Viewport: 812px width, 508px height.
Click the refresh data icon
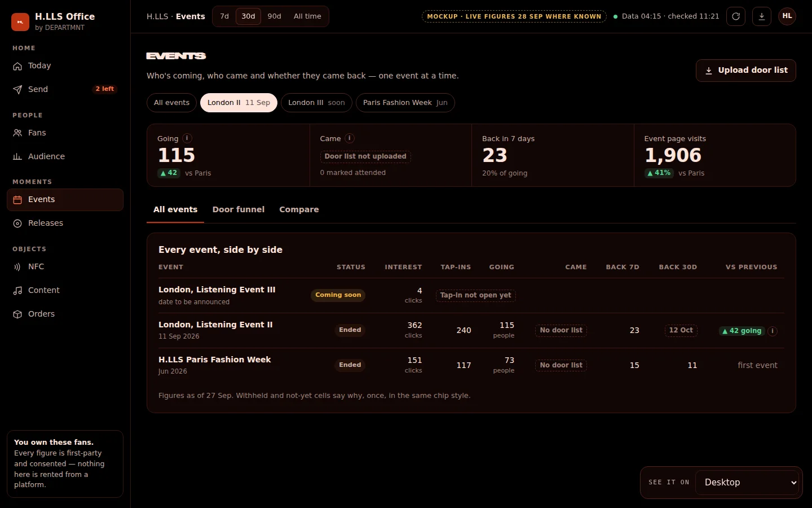(736, 16)
